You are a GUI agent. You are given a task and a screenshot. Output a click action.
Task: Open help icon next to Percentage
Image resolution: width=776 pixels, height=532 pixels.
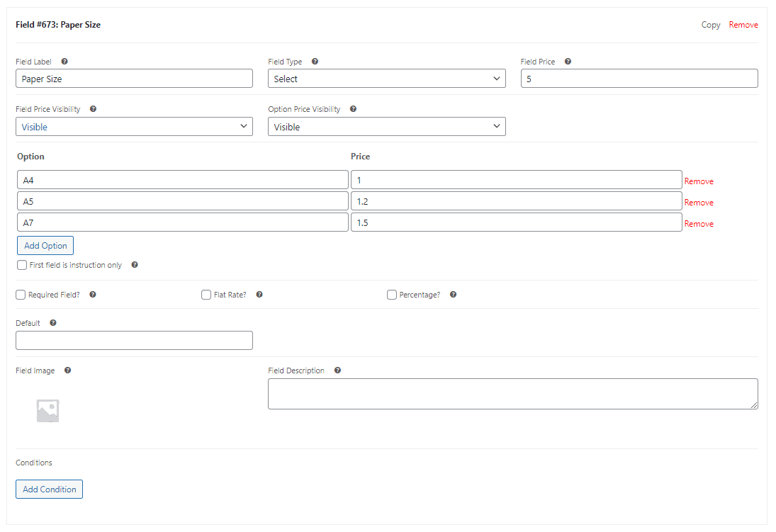(453, 295)
